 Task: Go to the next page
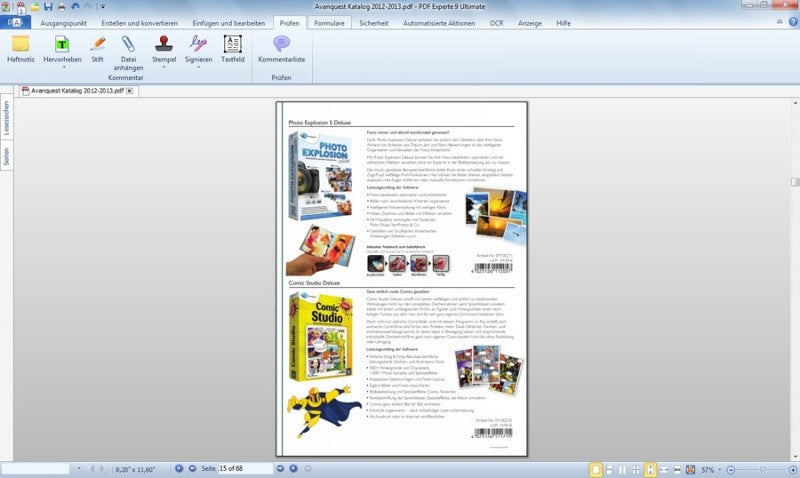coord(280,468)
